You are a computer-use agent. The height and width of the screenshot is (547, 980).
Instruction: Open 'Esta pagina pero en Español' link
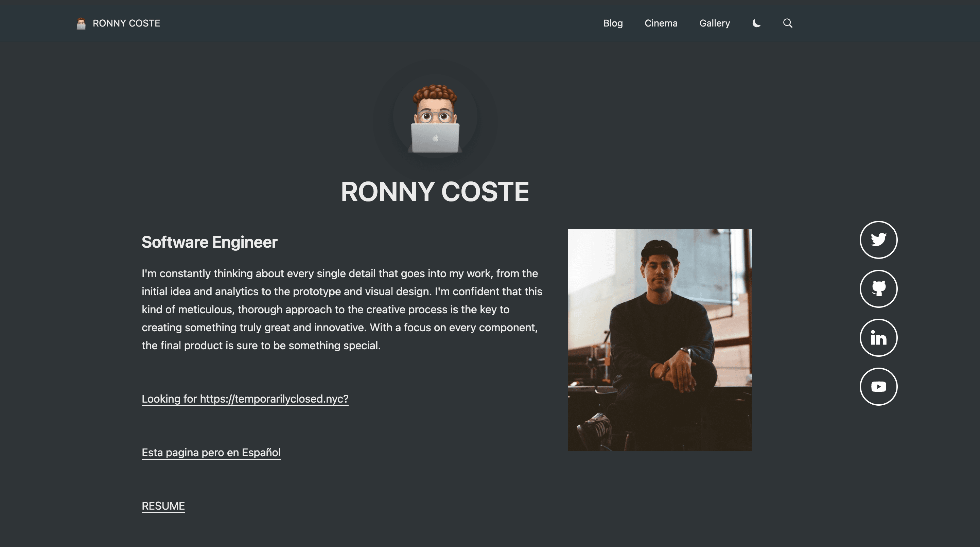211,452
